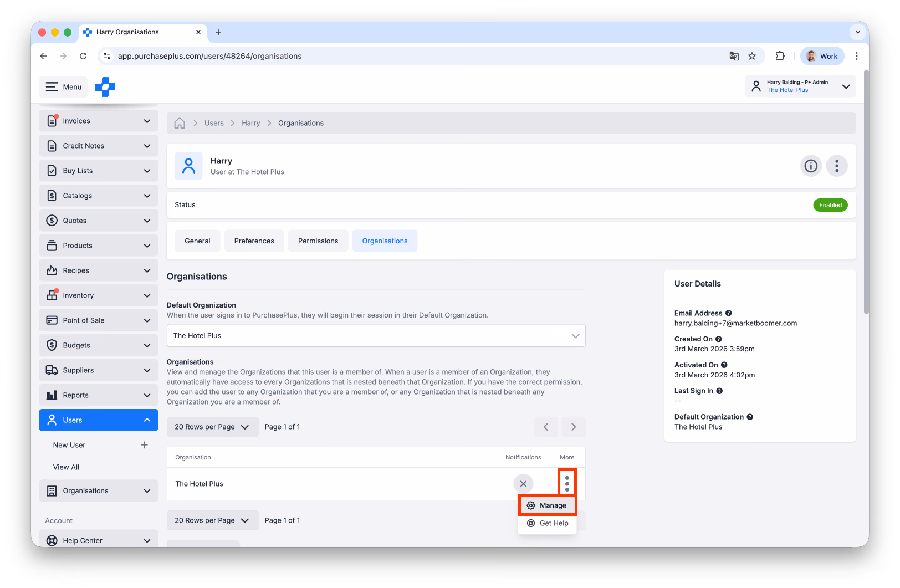Bookmark this page with the star icon
The height and width of the screenshot is (588, 900).
[752, 56]
